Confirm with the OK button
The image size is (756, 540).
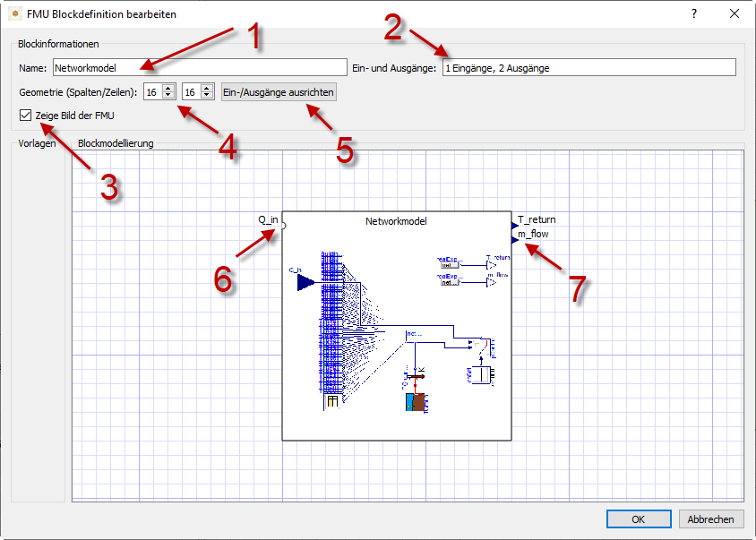(639, 519)
